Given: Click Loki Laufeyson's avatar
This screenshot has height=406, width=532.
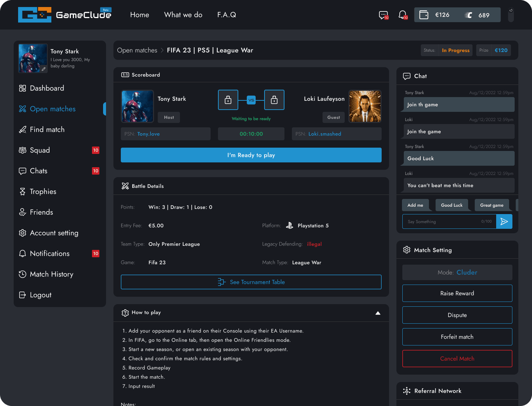Looking at the screenshot, I should click(x=365, y=106).
